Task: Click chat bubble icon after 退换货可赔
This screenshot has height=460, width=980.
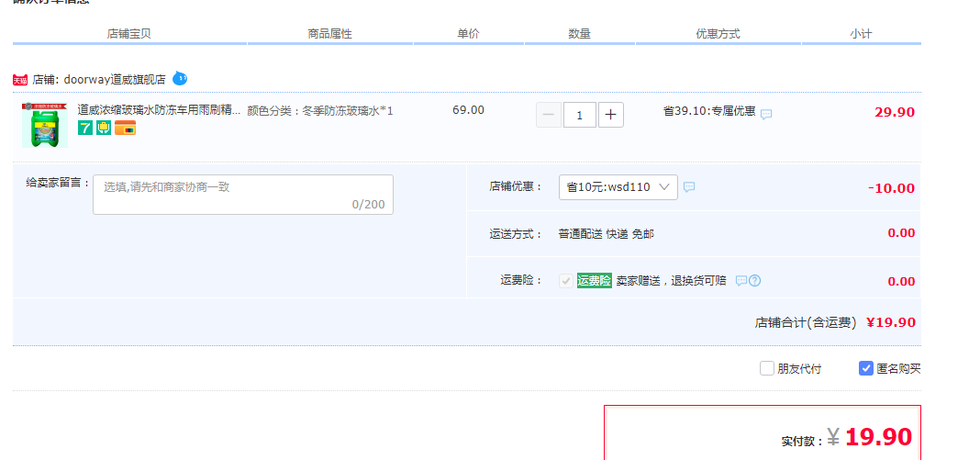Action: click(741, 281)
